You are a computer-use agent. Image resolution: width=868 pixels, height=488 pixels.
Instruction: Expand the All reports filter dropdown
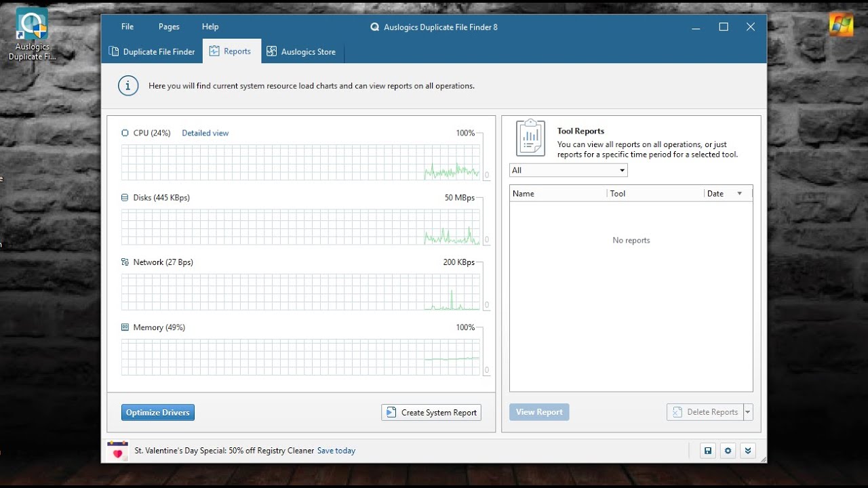pos(568,170)
